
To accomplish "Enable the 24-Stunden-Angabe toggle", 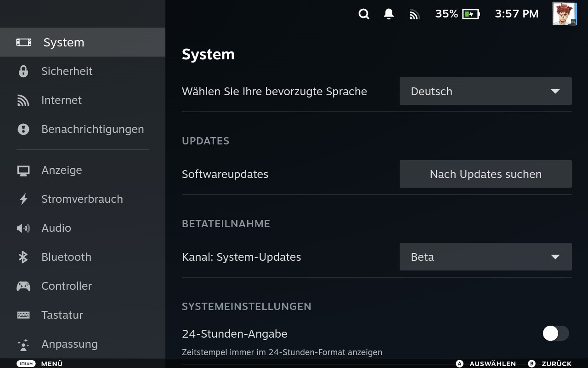I will coord(556,333).
